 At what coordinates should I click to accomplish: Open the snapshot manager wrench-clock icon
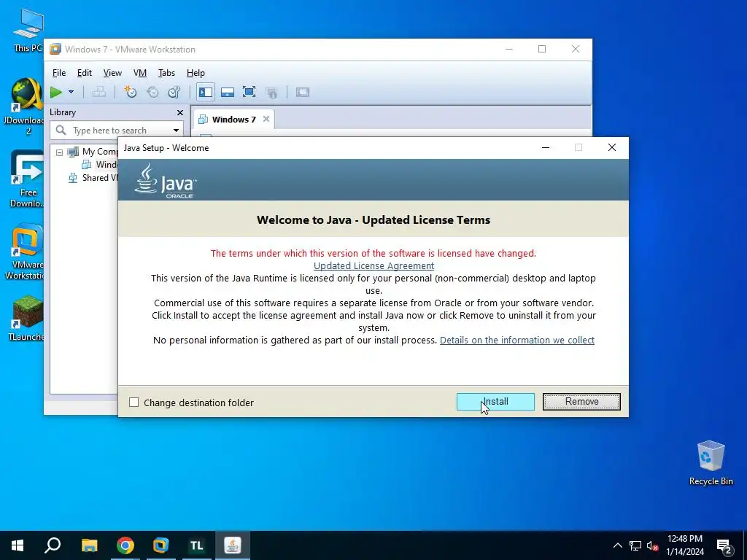click(x=174, y=92)
